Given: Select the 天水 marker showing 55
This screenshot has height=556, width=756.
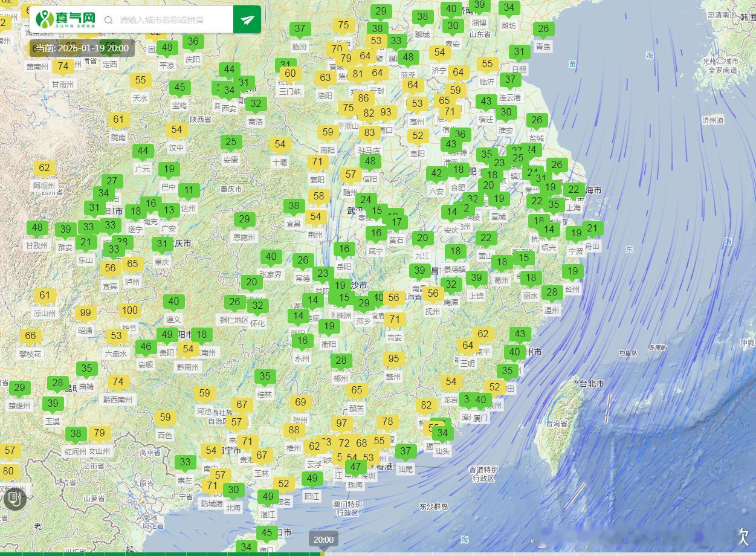Looking at the screenshot, I should (140, 81).
